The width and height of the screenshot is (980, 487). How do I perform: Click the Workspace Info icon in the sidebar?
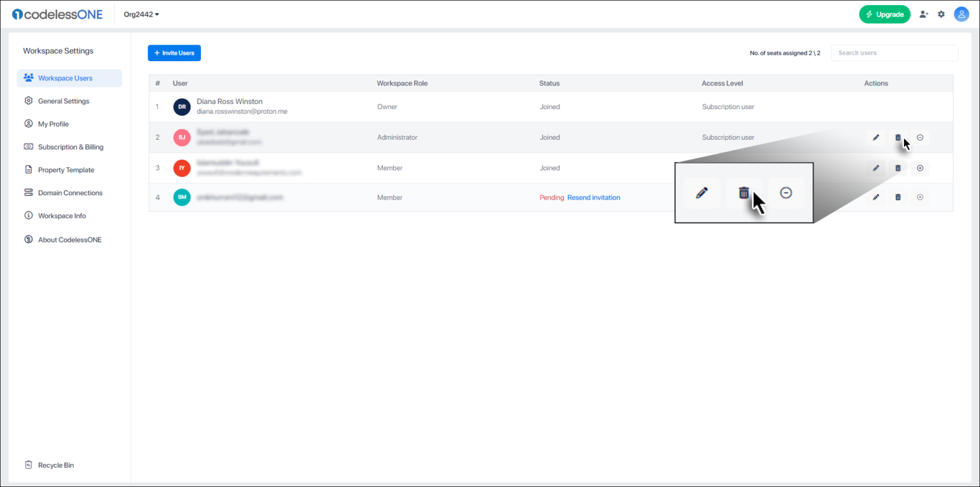tap(28, 215)
